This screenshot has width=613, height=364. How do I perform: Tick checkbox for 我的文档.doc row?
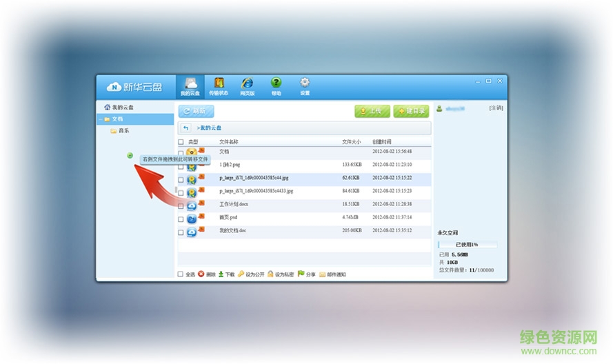(x=181, y=232)
